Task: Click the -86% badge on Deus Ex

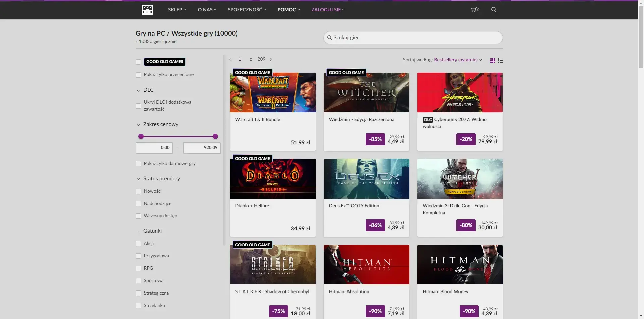Action: [x=375, y=225]
